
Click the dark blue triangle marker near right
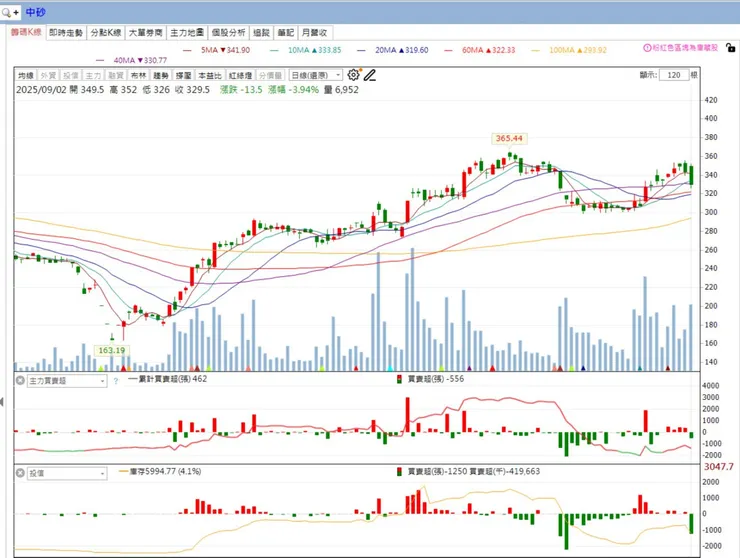(x=583, y=368)
